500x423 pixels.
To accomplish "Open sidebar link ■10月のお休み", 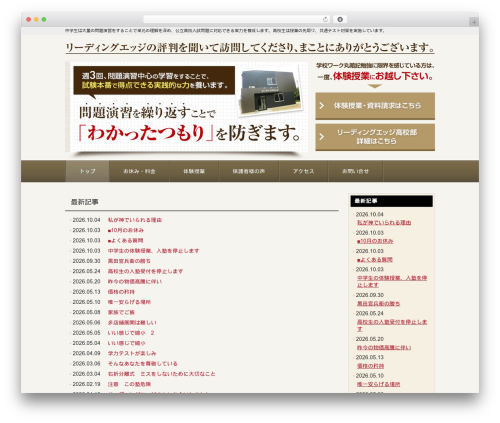I will click(x=375, y=241).
